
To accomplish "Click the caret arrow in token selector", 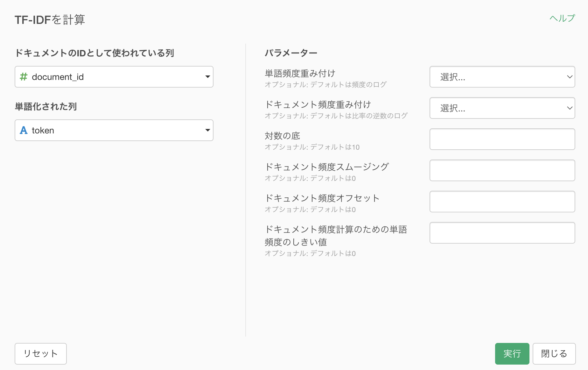I will (x=207, y=130).
